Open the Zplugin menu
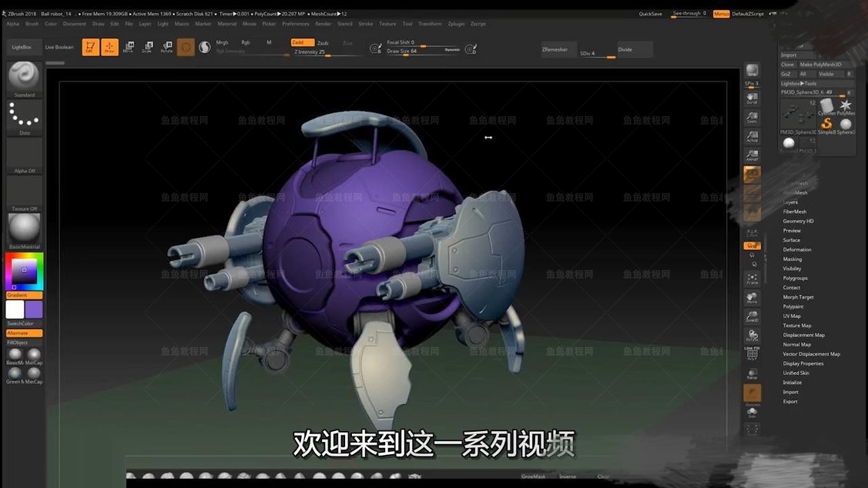The height and width of the screenshot is (488, 868). (456, 24)
